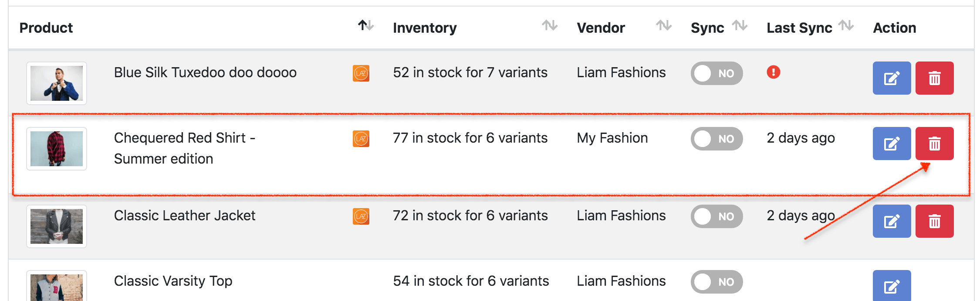Viewport: 980px width, 301px height.
Task: Toggle sync for Blue Silk Tuxedoo
Action: tap(716, 73)
